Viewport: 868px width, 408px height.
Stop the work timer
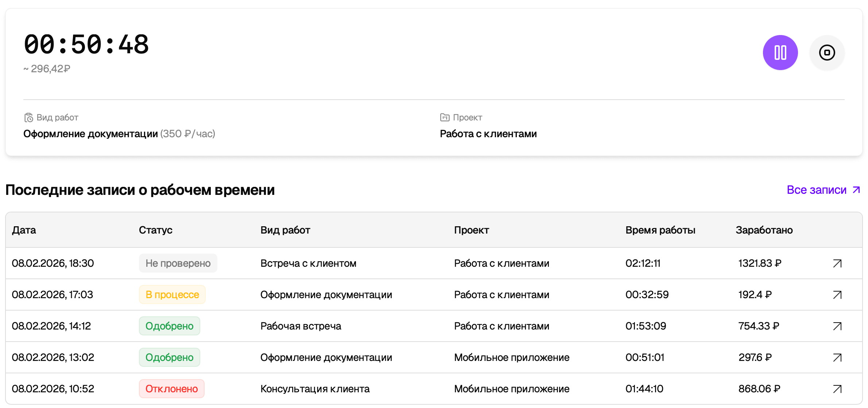827,53
